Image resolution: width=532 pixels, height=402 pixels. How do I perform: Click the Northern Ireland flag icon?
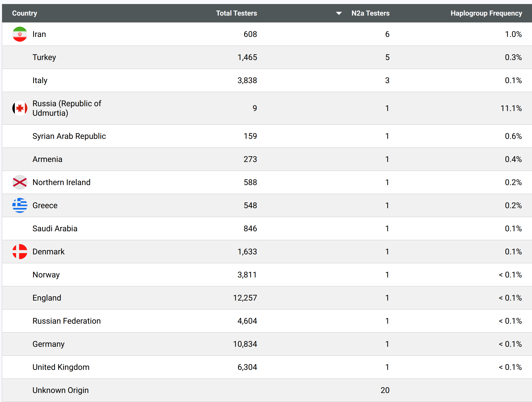(20, 182)
